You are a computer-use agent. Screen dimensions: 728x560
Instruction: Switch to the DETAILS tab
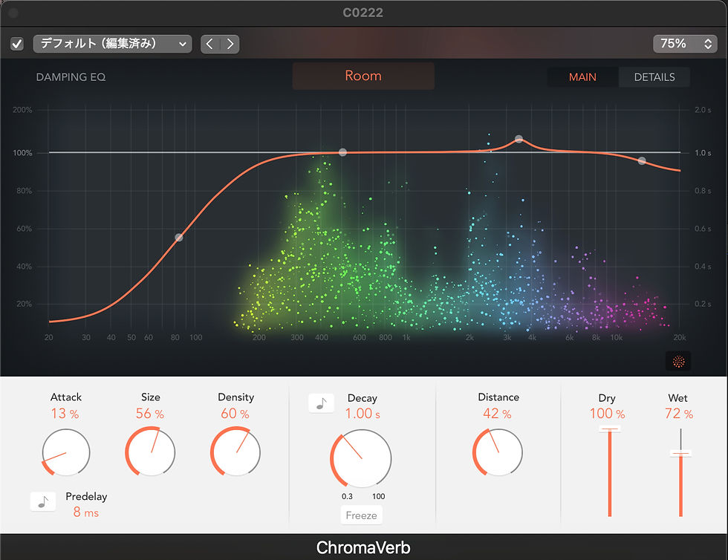click(654, 77)
